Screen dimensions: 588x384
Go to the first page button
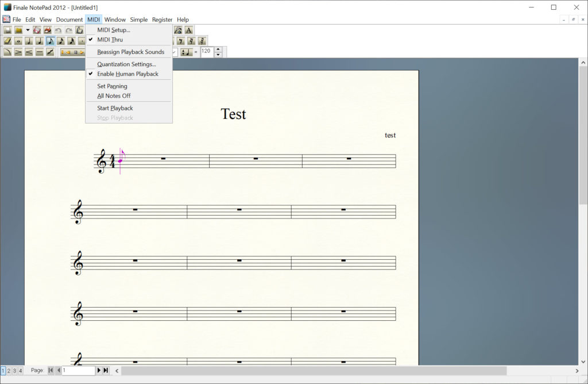click(x=51, y=370)
